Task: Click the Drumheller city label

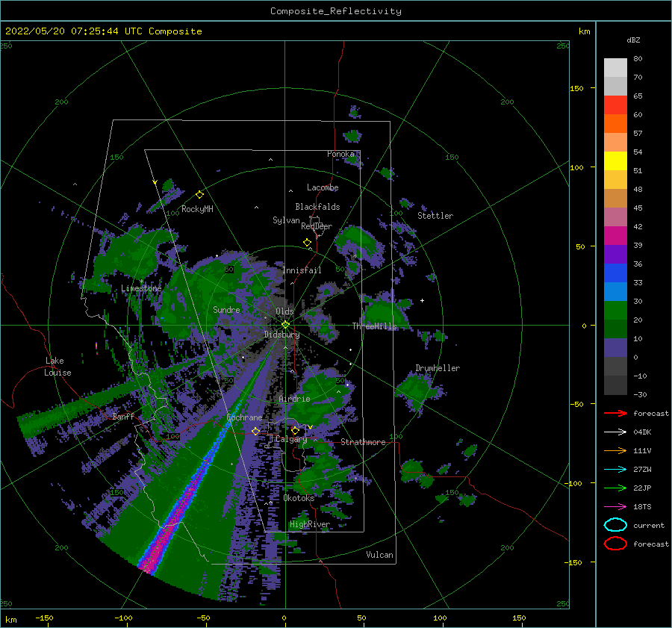Action: tap(438, 368)
